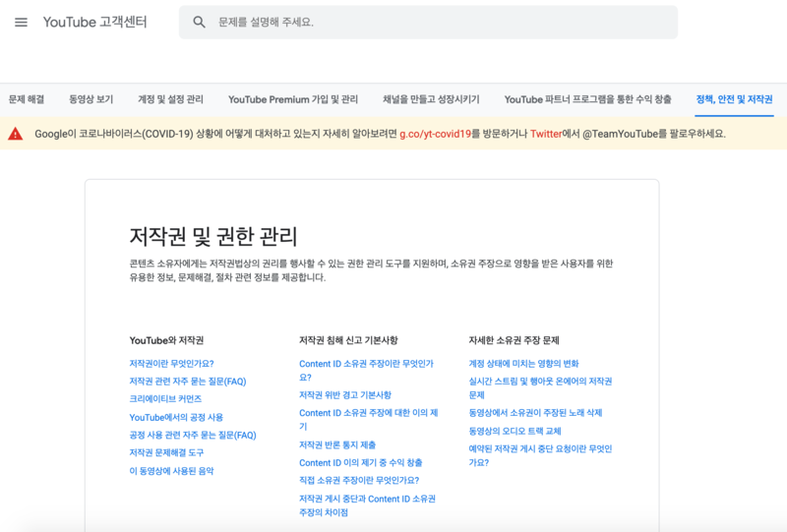
Task: Open 실시간 스트림 및 행아웃 온에어의 저작권 문제
Action: [x=540, y=388]
